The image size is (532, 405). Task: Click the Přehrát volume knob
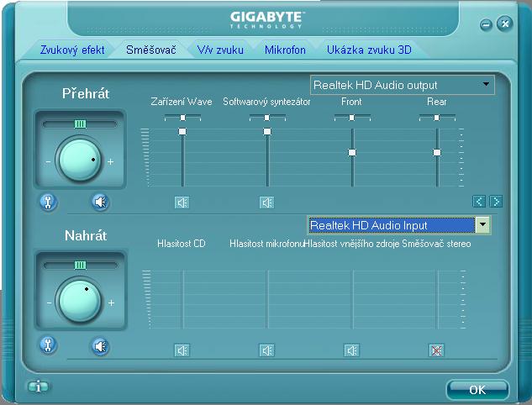coord(80,160)
